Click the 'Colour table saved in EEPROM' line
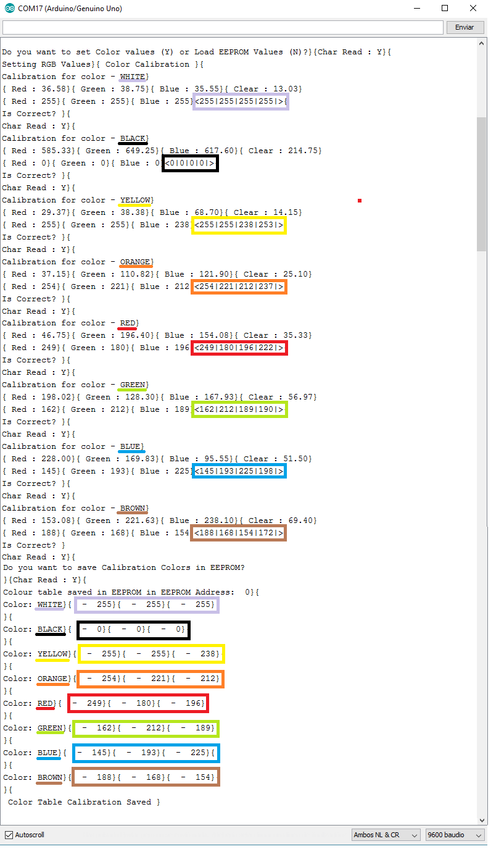Viewport: 504px width, 857px height. tap(131, 592)
